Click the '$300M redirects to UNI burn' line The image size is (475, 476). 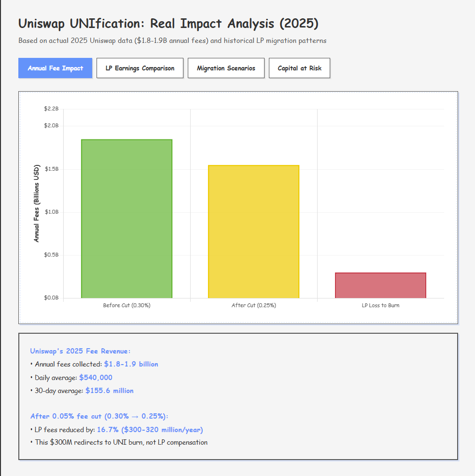click(x=119, y=443)
